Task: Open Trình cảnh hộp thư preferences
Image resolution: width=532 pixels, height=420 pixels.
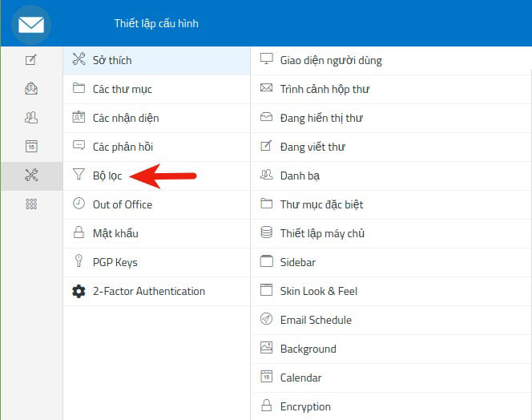Action: (x=391, y=89)
